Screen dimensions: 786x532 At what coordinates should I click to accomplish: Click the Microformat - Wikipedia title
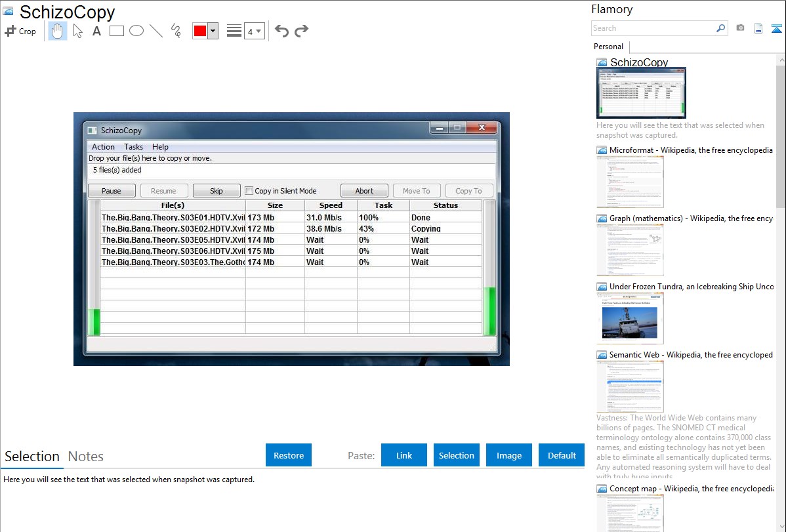point(691,150)
